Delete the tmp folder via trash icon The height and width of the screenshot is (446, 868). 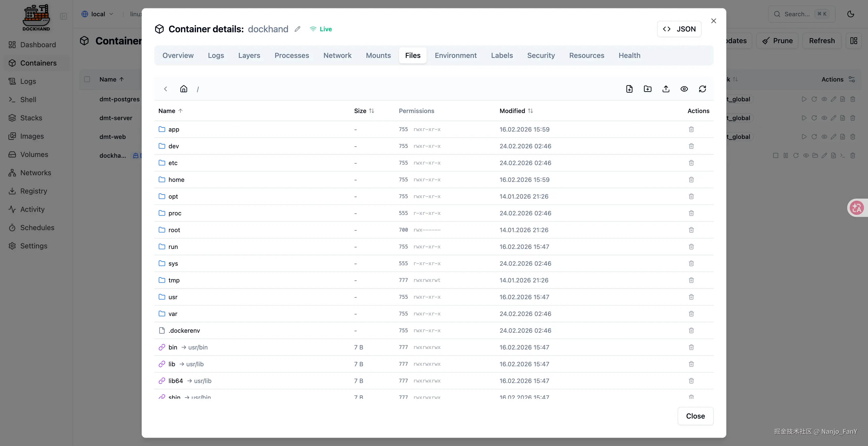click(x=691, y=280)
